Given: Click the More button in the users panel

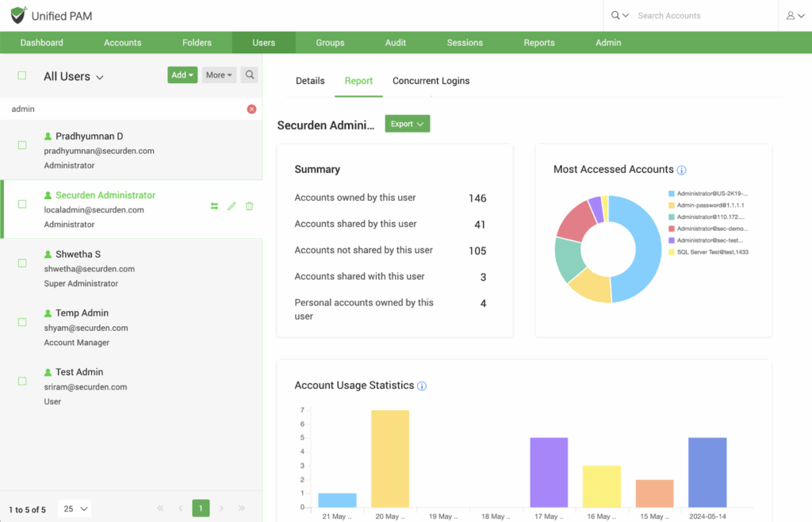Looking at the screenshot, I should [x=219, y=75].
